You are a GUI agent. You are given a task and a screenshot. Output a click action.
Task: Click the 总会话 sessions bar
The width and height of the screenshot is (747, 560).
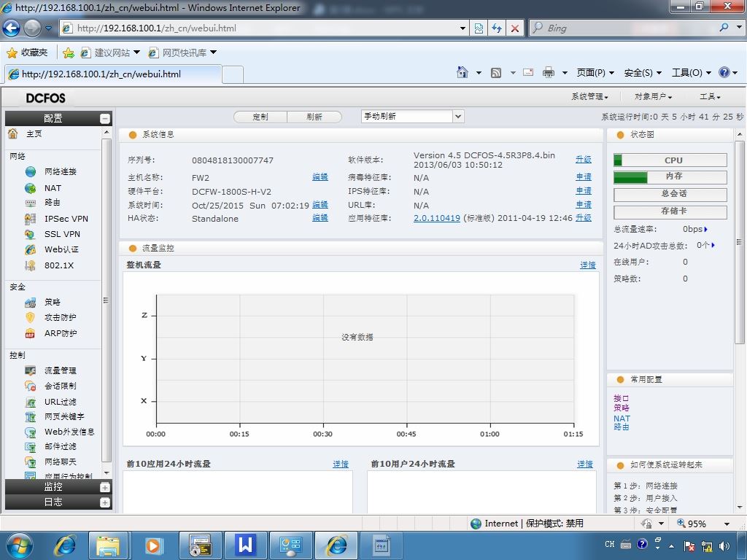tap(670, 194)
